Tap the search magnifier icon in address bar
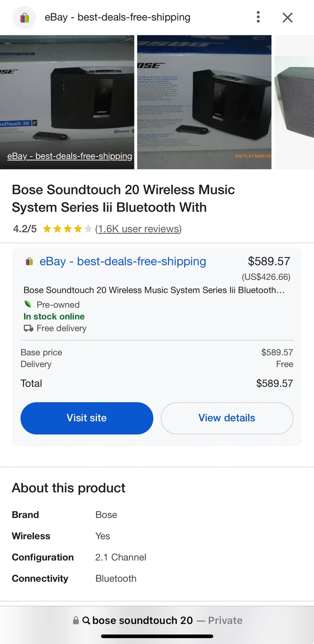314x644 pixels. (x=86, y=620)
